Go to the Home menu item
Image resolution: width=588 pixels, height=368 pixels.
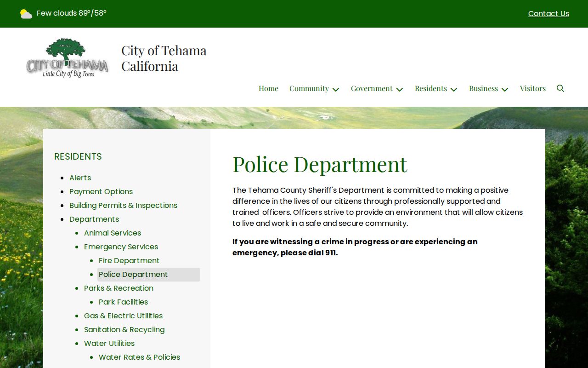pos(268,88)
